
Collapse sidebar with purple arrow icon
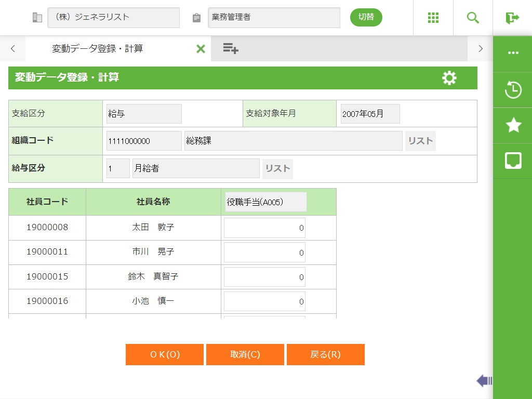click(484, 381)
